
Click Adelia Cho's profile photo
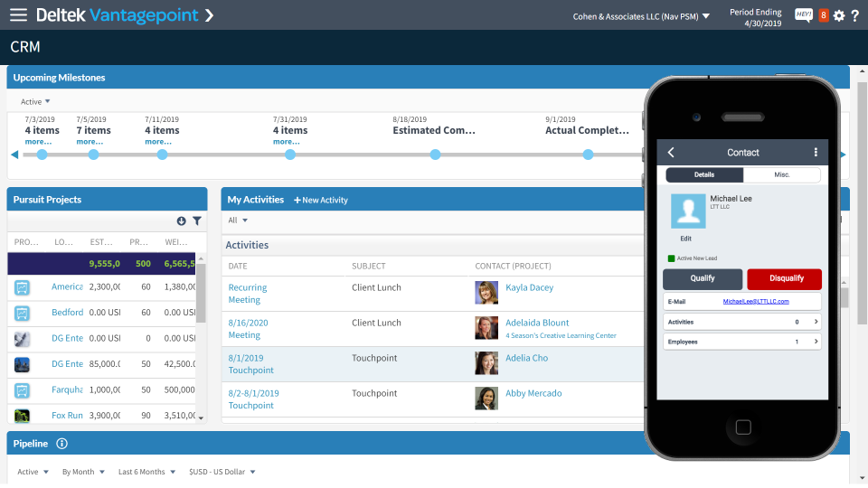[486, 363]
